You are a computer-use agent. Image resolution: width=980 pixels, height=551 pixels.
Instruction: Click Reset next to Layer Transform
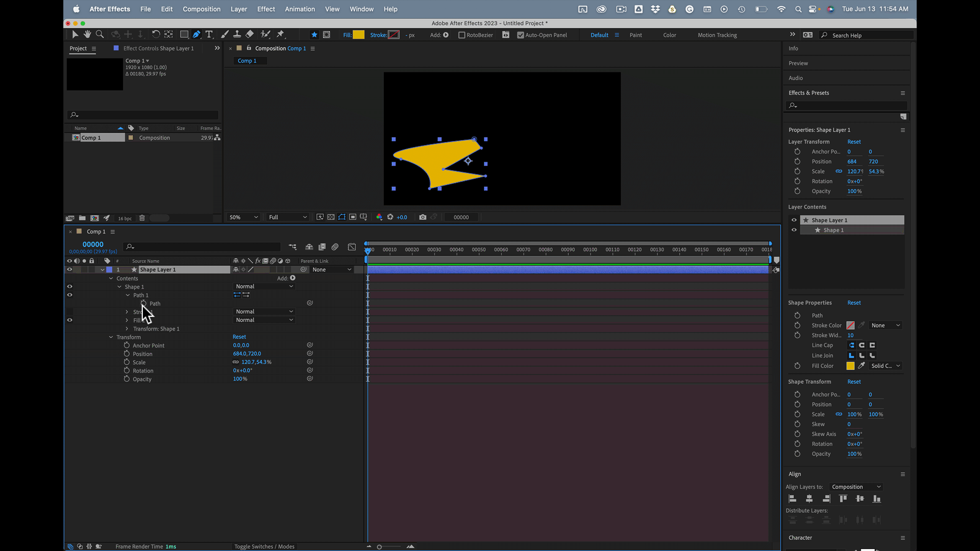(x=854, y=142)
